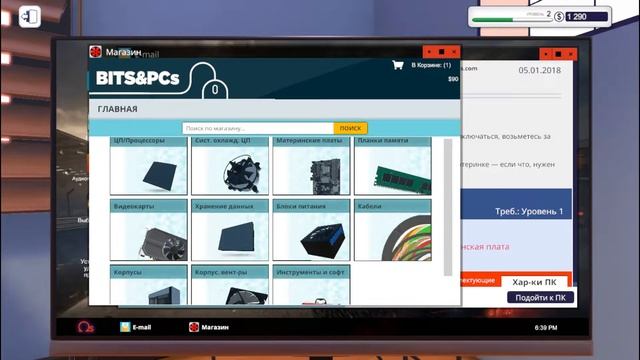Maximize the Магазин window

coord(441,52)
